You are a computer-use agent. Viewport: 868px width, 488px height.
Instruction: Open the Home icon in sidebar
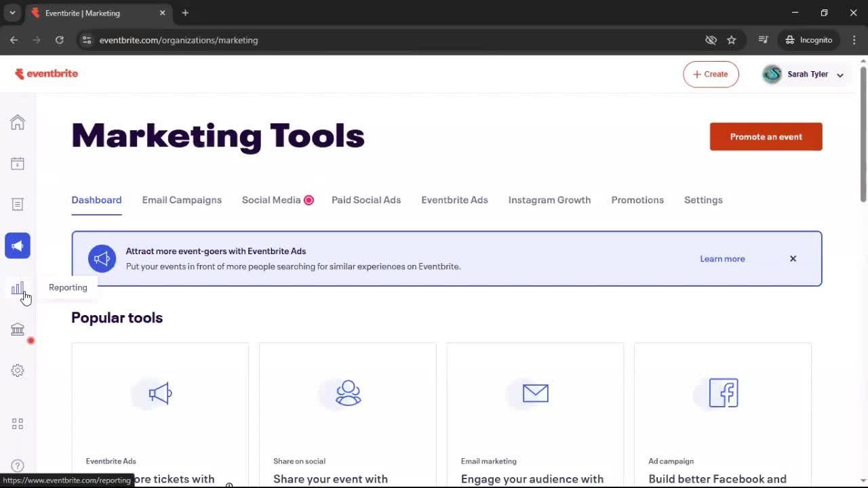click(18, 122)
